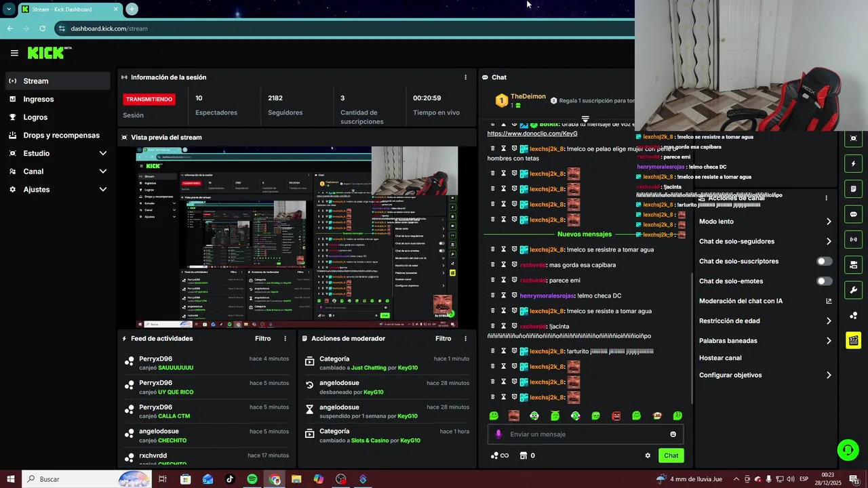Open the donoclip.com/KeyG link in chat
Image resolution: width=868 pixels, height=488 pixels.
[532, 134]
